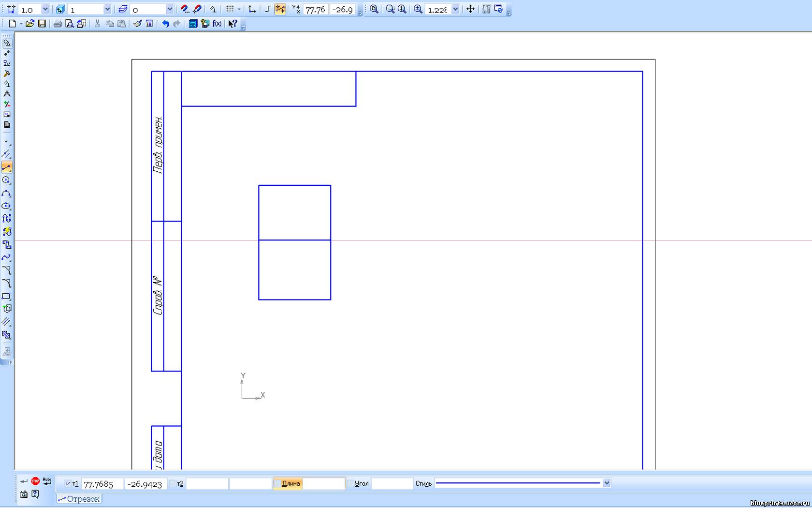Image resolution: width=812 pixels, height=508 pixels.
Task: Click the Remember state camera icon
Action: (x=24, y=494)
